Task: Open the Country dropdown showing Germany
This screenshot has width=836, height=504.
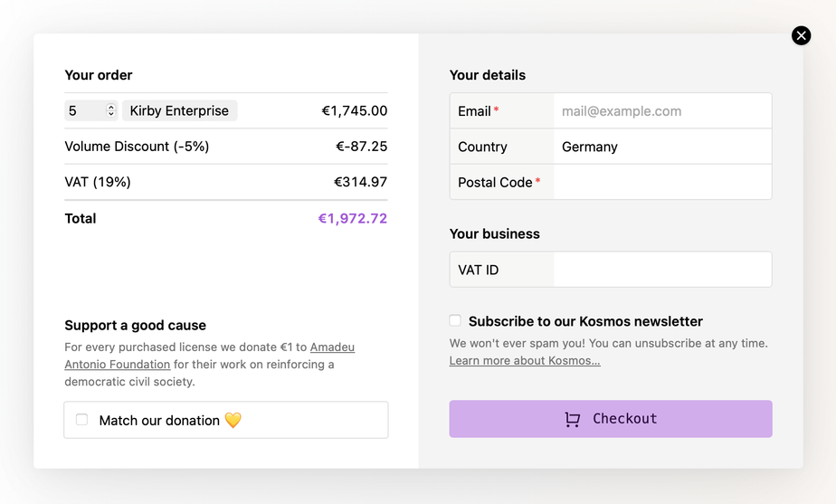Action: pyautogui.click(x=661, y=147)
